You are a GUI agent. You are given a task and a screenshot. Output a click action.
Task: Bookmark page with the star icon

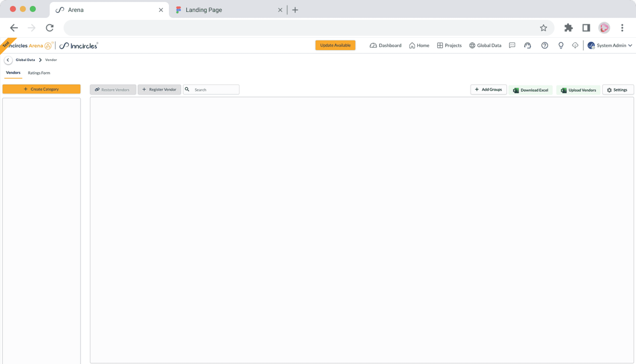tap(543, 28)
